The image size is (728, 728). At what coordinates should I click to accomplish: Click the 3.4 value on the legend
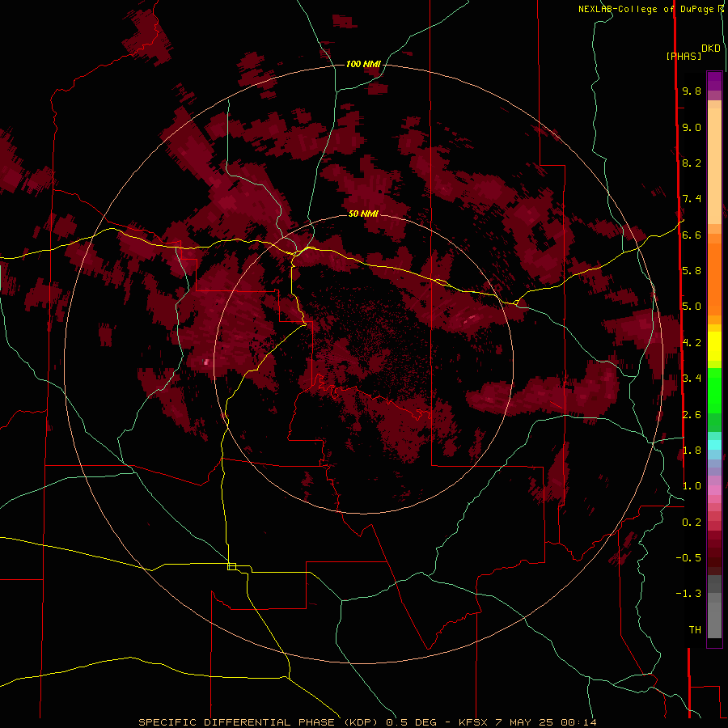click(692, 379)
